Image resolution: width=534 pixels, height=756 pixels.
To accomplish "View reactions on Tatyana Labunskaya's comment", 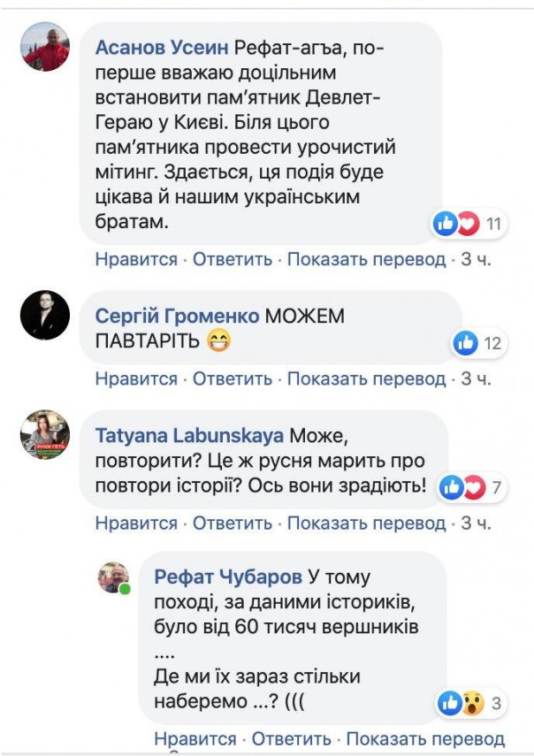I will (x=476, y=486).
